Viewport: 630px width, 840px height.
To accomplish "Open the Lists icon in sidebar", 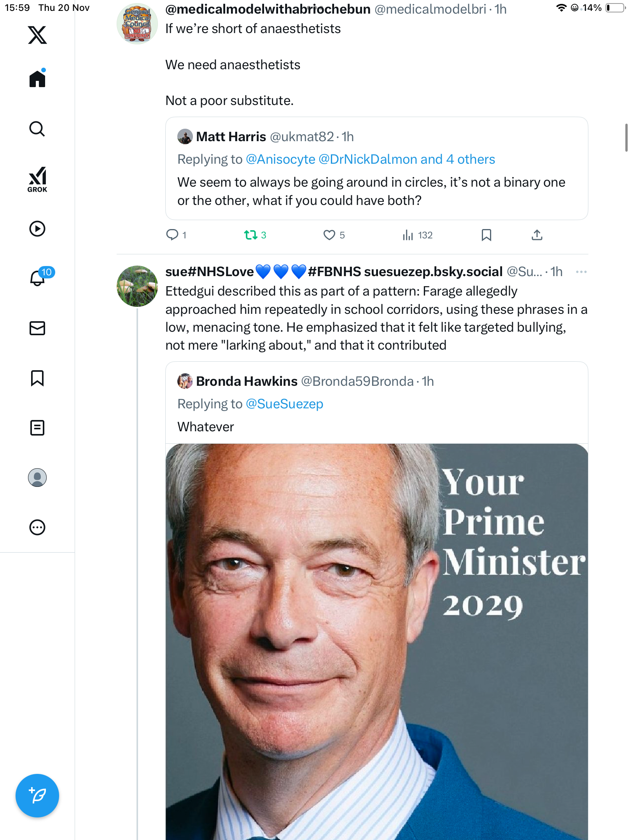I will pyautogui.click(x=37, y=428).
